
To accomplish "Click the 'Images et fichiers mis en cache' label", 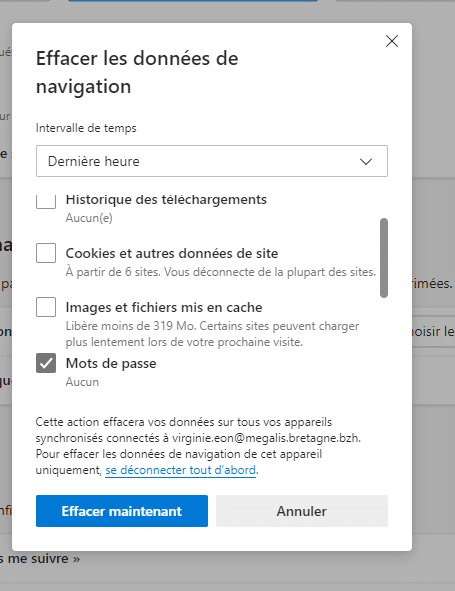I will [x=164, y=307].
